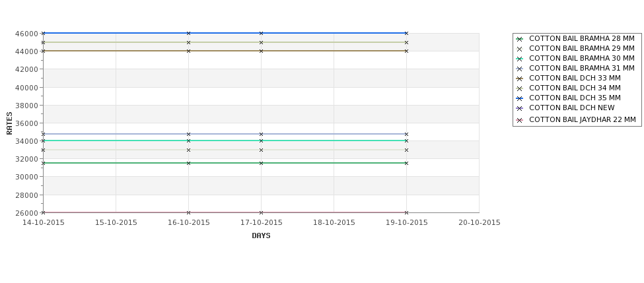Image resolution: width=644 pixels, height=283 pixels.
Task: Click the Bramha 29 MM legend marker
Action: tap(519, 49)
